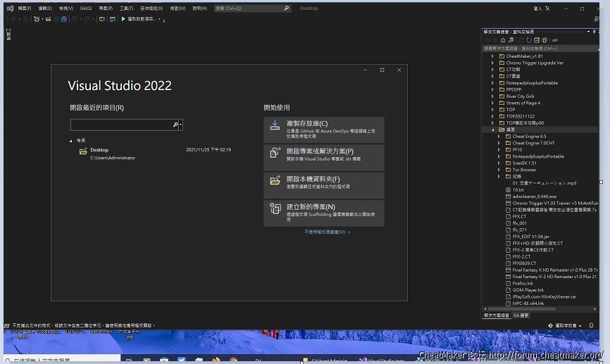Click the Desktop folder icon in recent projects
The height and width of the screenshot is (364, 610).
(83, 151)
